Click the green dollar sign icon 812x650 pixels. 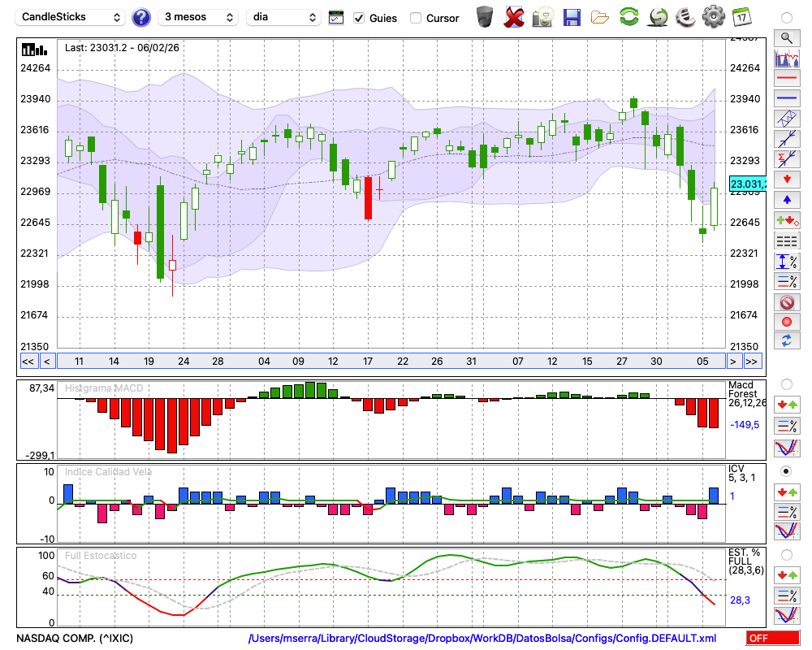pyautogui.click(x=658, y=17)
